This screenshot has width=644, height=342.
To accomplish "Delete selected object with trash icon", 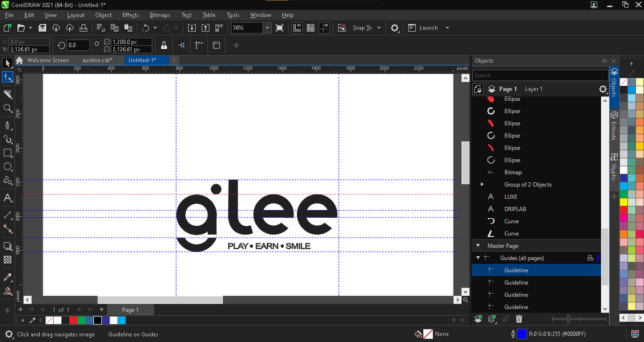I will tap(519, 319).
